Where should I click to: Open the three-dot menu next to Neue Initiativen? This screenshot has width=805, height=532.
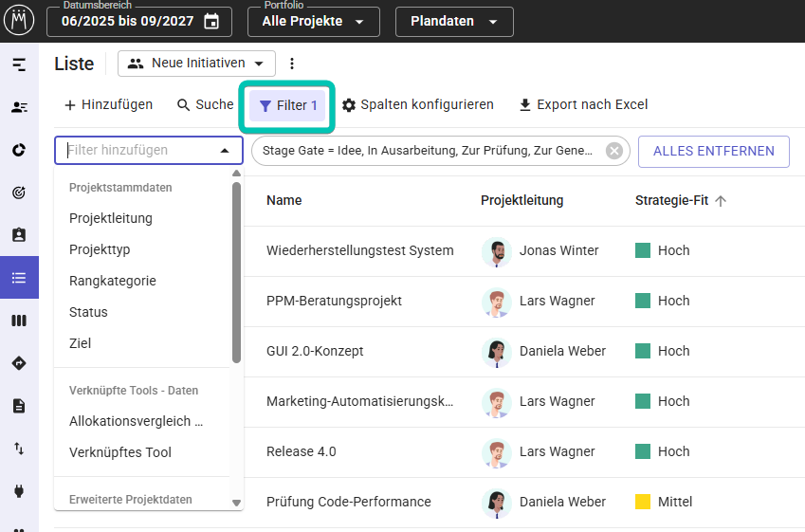coord(292,64)
